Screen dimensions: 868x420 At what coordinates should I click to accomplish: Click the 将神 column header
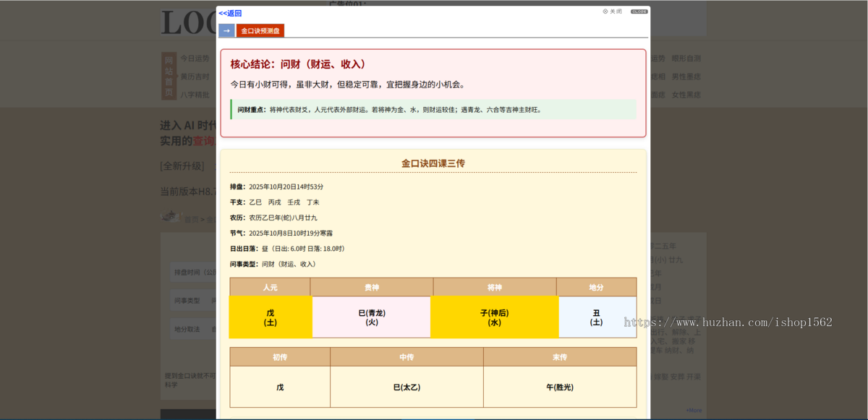pos(495,287)
